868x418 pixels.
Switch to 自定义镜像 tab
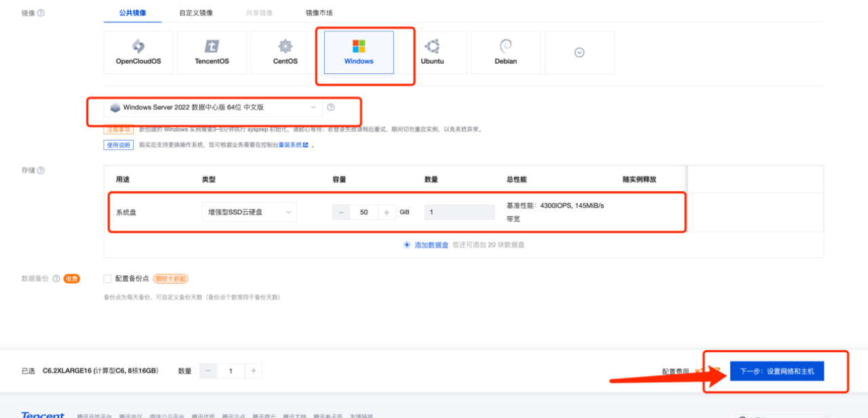click(x=196, y=13)
